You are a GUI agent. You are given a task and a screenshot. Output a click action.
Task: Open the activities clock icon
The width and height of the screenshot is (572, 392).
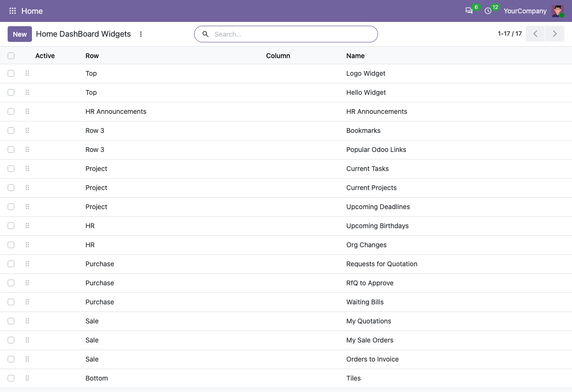click(x=488, y=11)
